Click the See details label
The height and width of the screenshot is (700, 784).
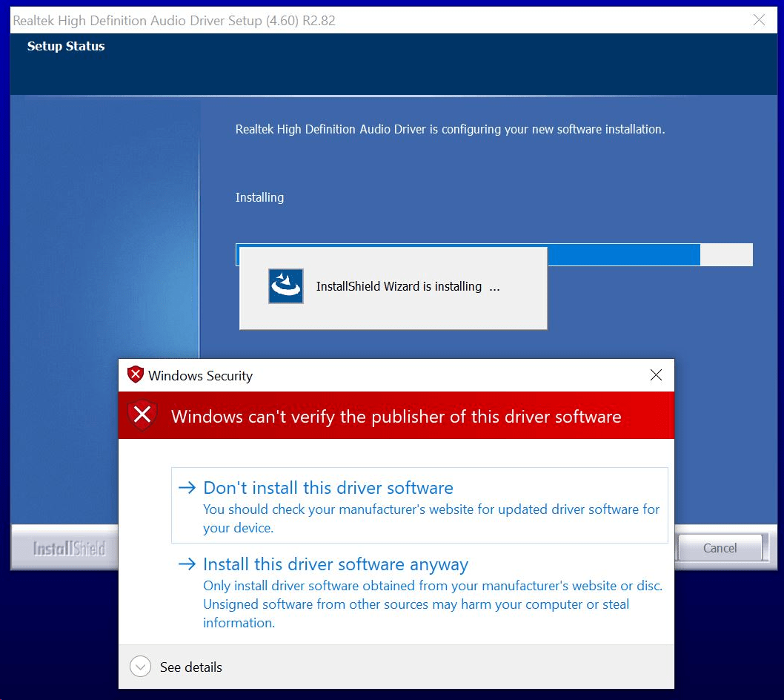point(191,667)
